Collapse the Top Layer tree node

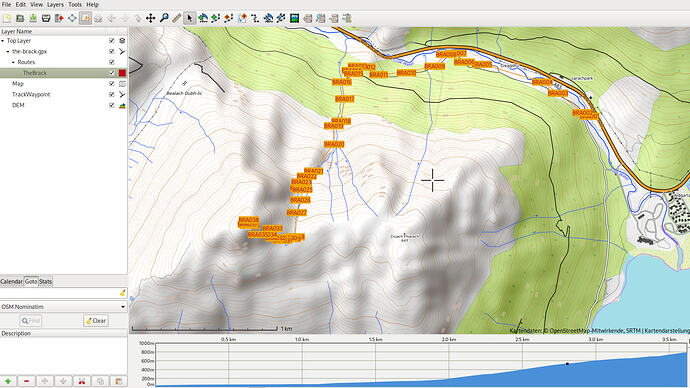3,40
